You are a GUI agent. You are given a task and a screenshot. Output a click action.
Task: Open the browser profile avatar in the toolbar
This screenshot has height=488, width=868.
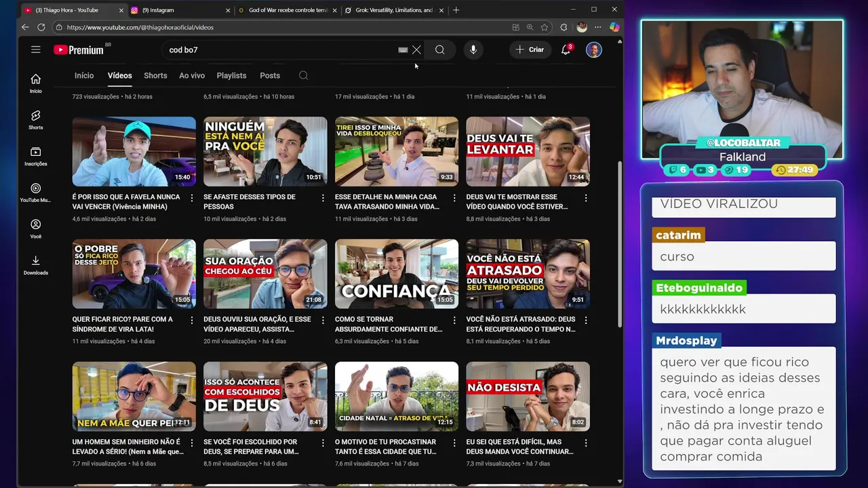[582, 27]
